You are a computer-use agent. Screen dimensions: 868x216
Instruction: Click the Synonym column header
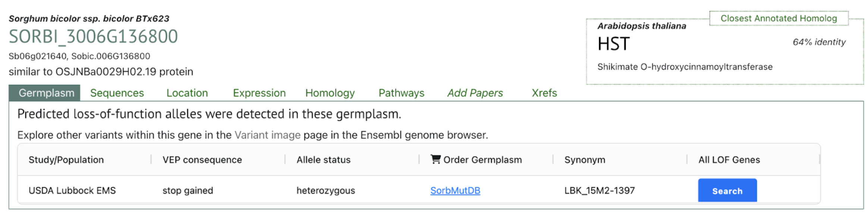click(x=584, y=160)
